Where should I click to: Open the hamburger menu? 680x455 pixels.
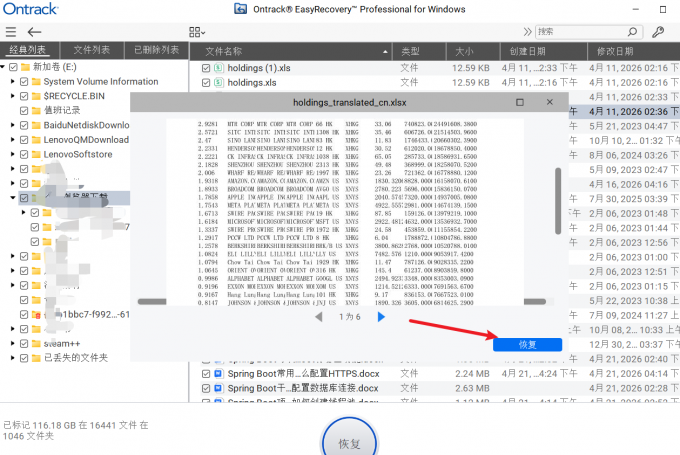click(11, 32)
